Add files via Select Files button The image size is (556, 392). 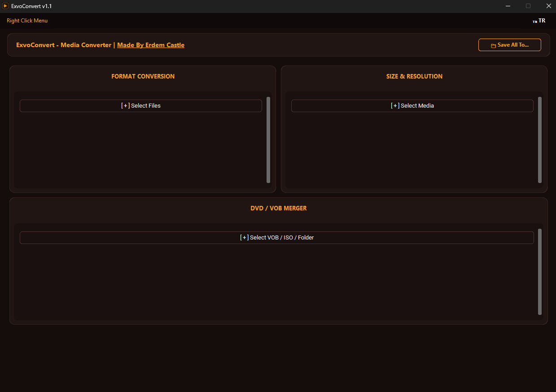141,106
